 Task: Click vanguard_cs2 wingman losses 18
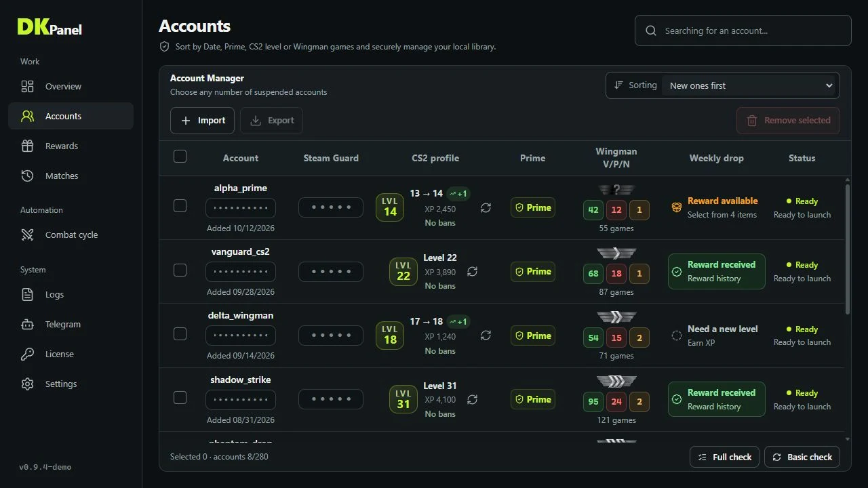(x=616, y=274)
